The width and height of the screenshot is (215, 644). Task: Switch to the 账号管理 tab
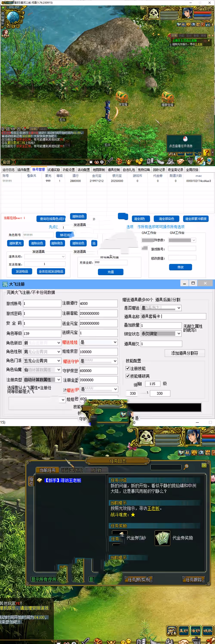(38, 170)
